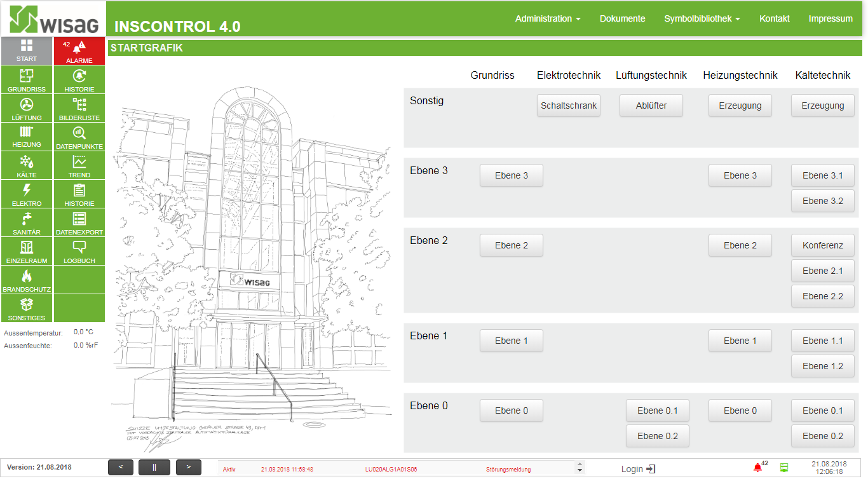Click the green server status icon
The height and width of the screenshot is (488, 868).
[784, 468]
